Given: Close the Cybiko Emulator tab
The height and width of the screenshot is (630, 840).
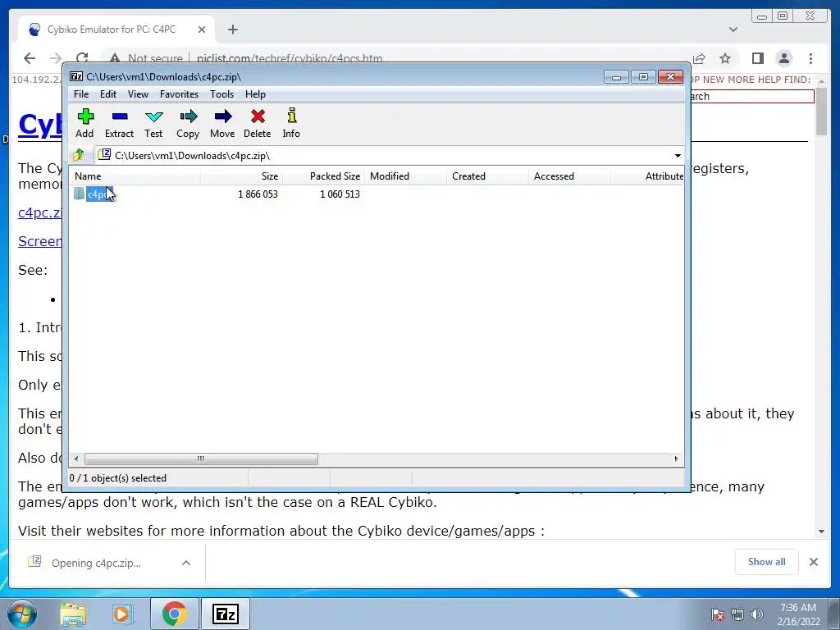Looking at the screenshot, I should pos(202,30).
